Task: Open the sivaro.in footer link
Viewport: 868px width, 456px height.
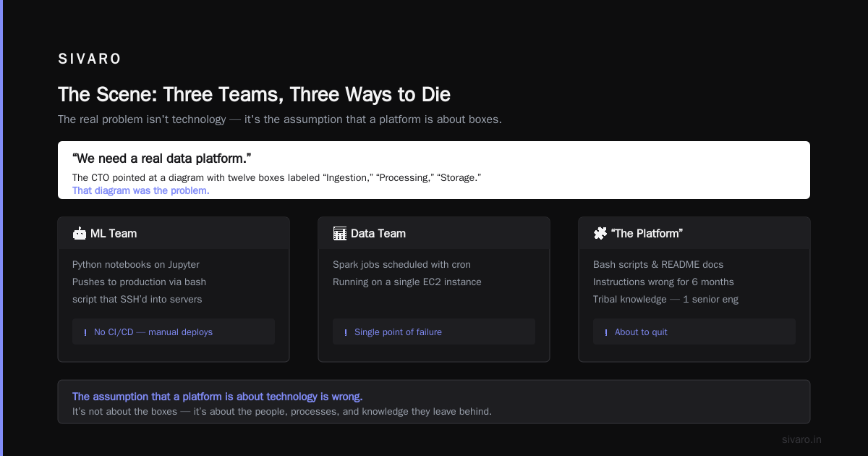Action: [801, 439]
